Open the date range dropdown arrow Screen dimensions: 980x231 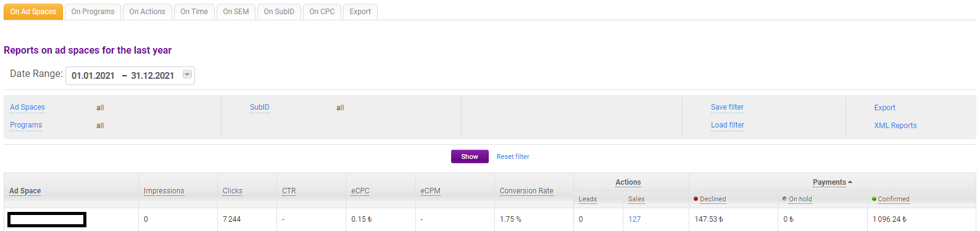coord(187,75)
